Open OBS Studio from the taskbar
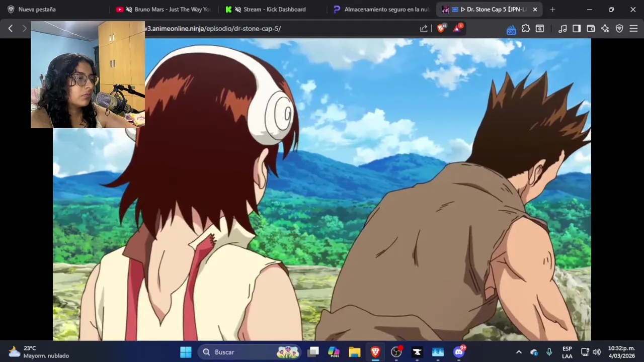Image resolution: width=644 pixels, height=362 pixels. (396, 352)
